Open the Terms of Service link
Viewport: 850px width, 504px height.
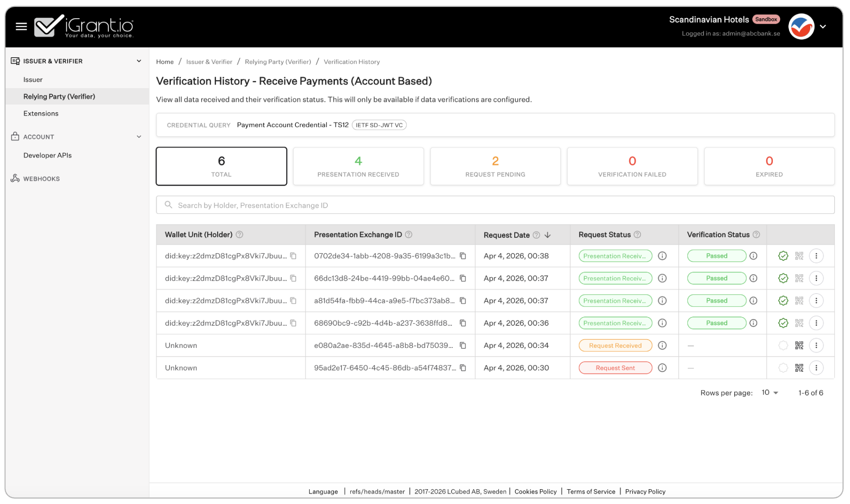[591, 491]
